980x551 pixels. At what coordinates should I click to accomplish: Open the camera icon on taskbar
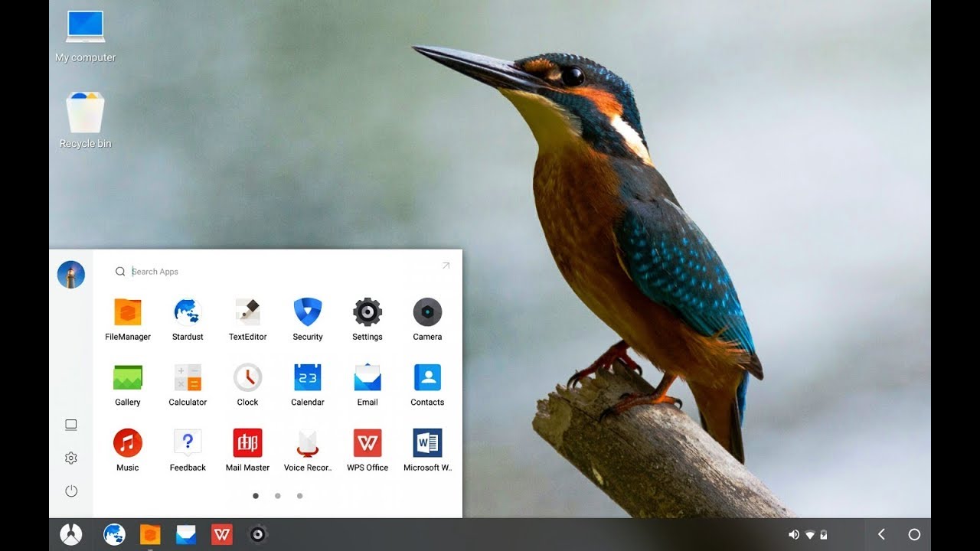click(258, 534)
